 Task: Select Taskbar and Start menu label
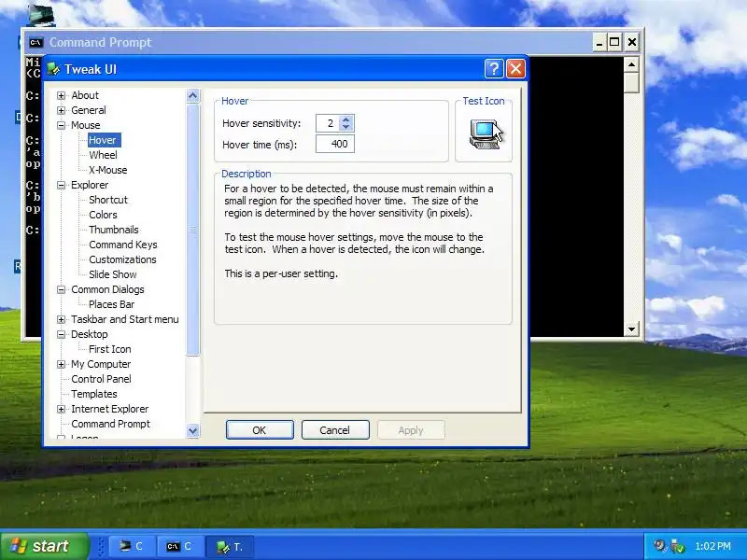click(125, 319)
